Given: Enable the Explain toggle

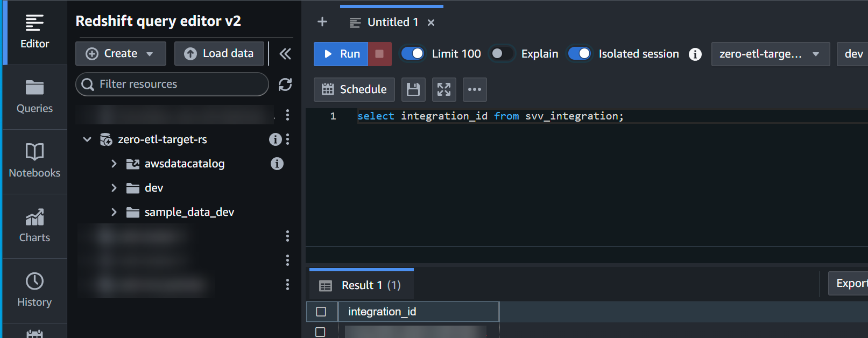Looking at the screenshot, I should pos(502,54).
